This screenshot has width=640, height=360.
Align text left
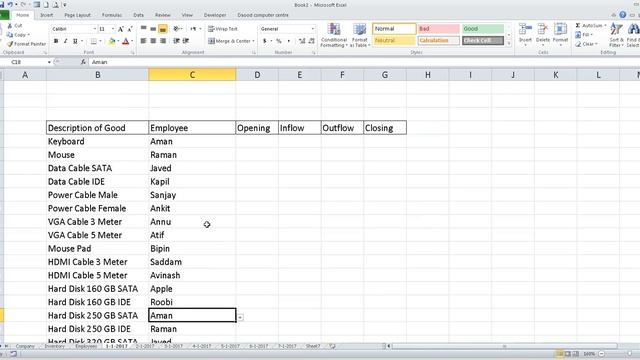(144, 41)
